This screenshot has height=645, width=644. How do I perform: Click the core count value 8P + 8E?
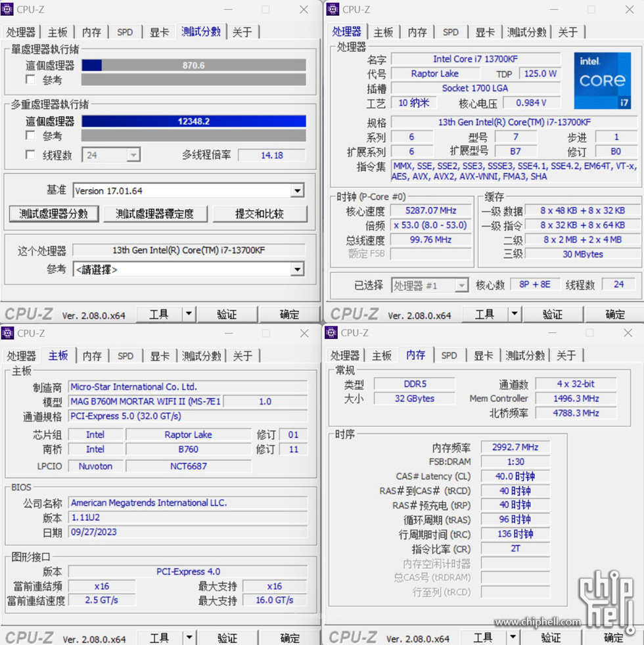(535, 284)
